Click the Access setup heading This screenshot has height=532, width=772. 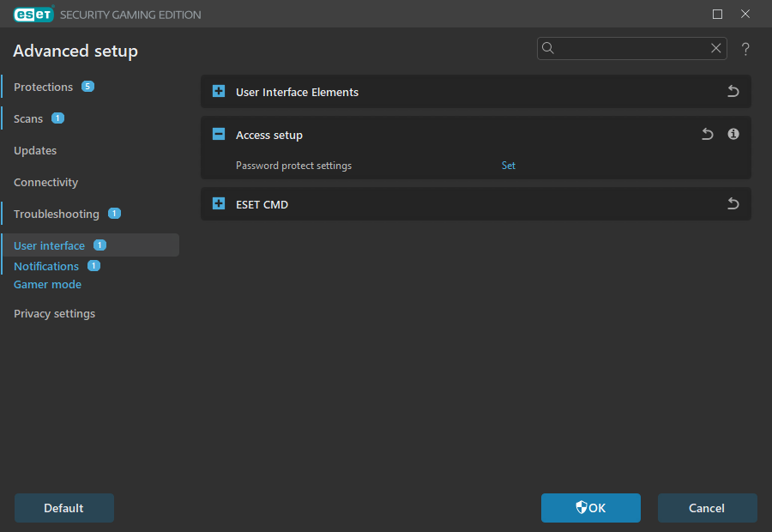coord(269,135)
